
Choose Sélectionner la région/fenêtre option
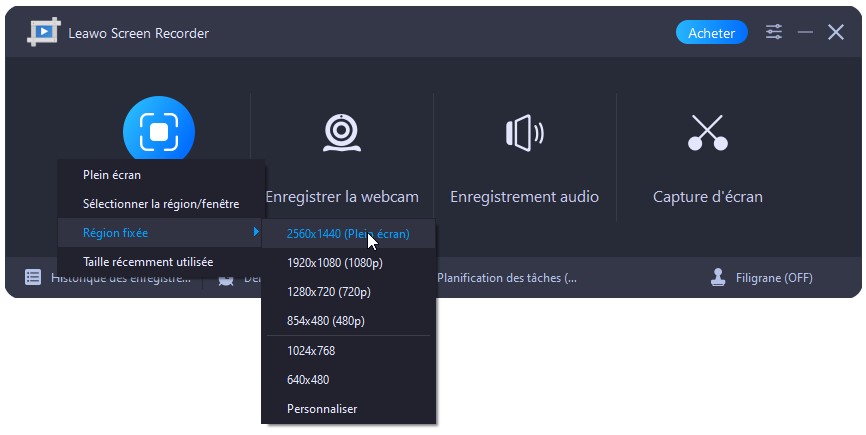pyautogui.click(x=161, y=204)
